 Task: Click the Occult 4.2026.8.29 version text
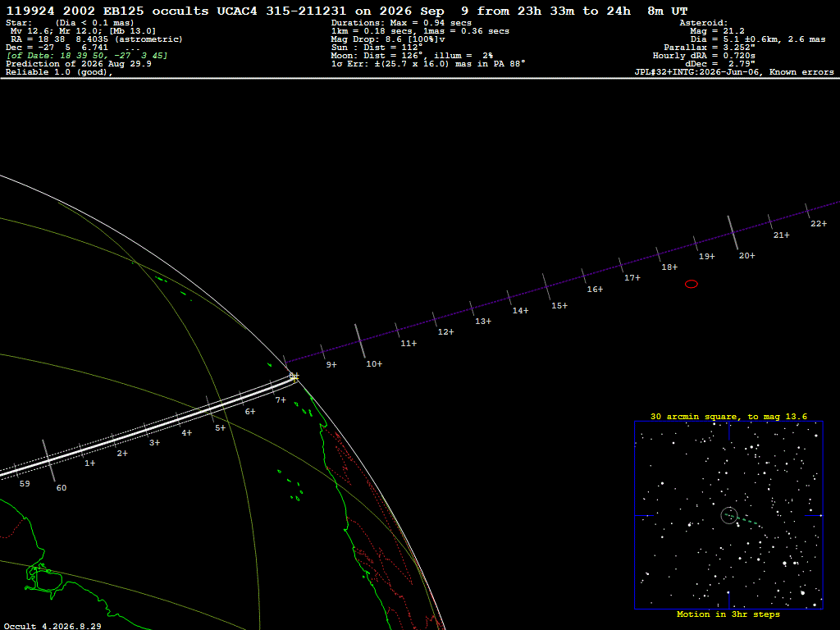(52, 626)
